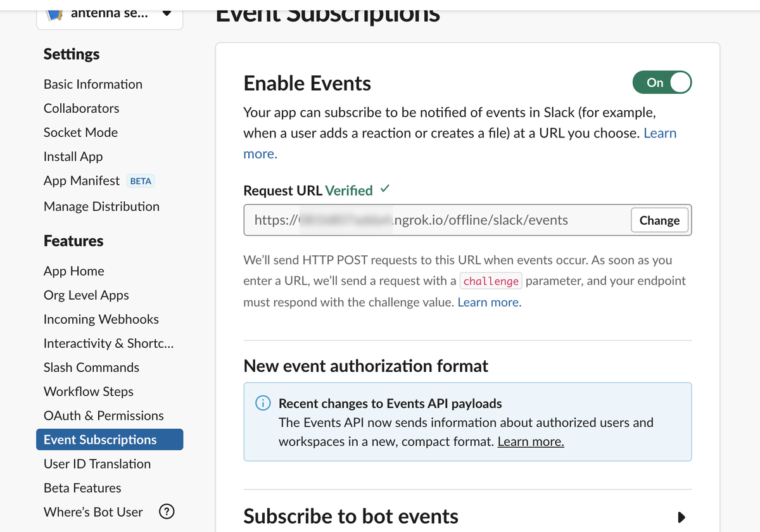760x532 pixels.
Task: Navigate to Slash Commands
Action: (91, 367)
